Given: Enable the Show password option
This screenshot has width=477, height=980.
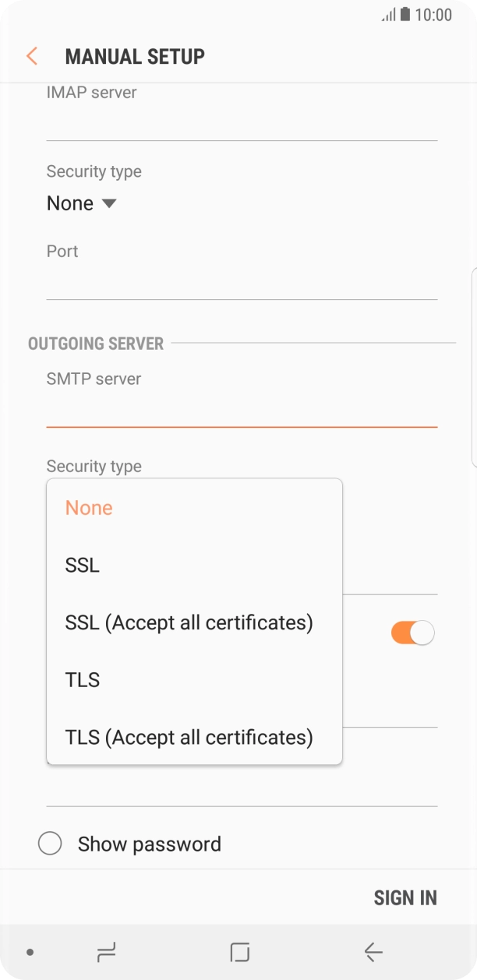Looking at the screenshot, I should pyautogui.click(x=50, y=844).
